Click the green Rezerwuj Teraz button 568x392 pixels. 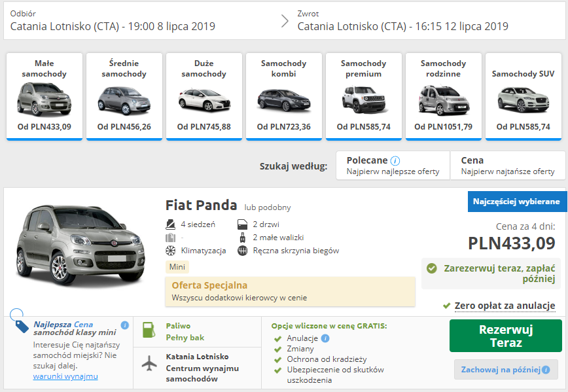tap(506, 336)
